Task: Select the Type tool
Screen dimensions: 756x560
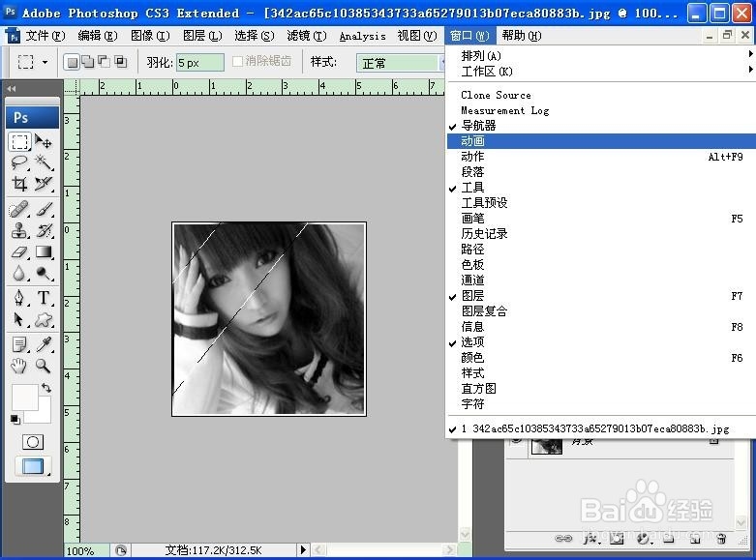Action: click(x=44, y=298)
